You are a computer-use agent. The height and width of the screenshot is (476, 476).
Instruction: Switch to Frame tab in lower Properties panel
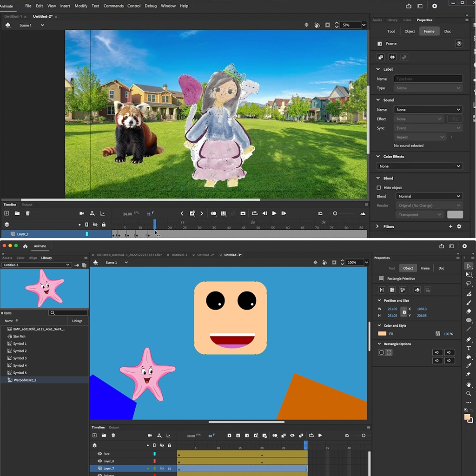[425, 268]
